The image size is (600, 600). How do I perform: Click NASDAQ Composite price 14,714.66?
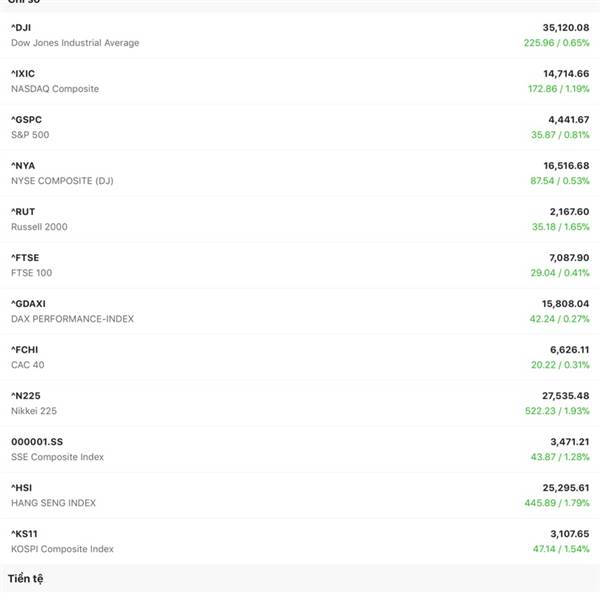[566, 74]
